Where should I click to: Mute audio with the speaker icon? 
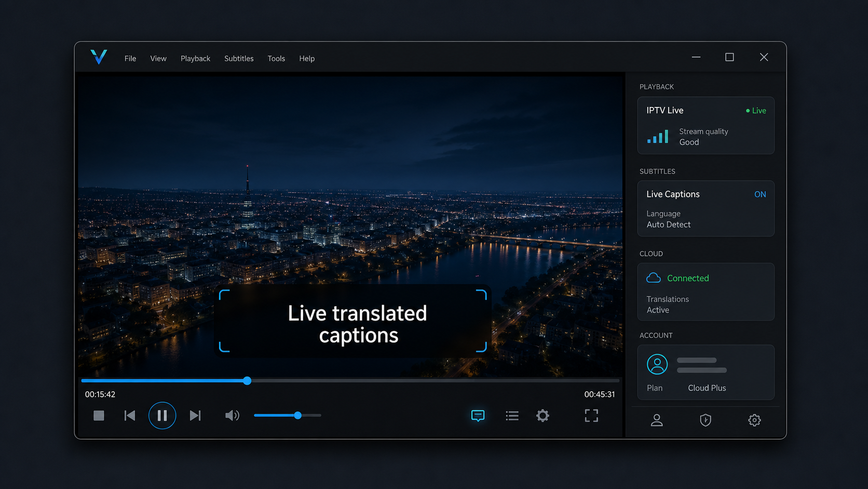click(x=232, y=416)
